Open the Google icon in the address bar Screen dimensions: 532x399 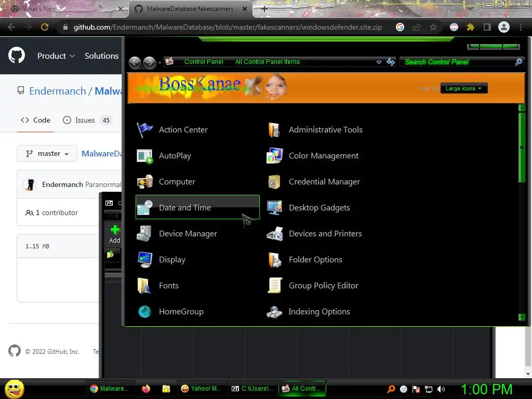[400, 27]
